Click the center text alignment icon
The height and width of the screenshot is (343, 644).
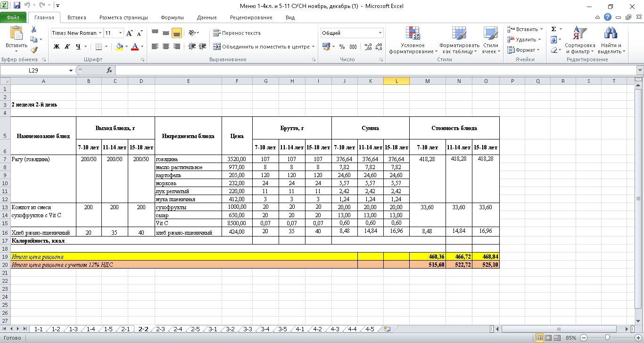pos(166,47)
